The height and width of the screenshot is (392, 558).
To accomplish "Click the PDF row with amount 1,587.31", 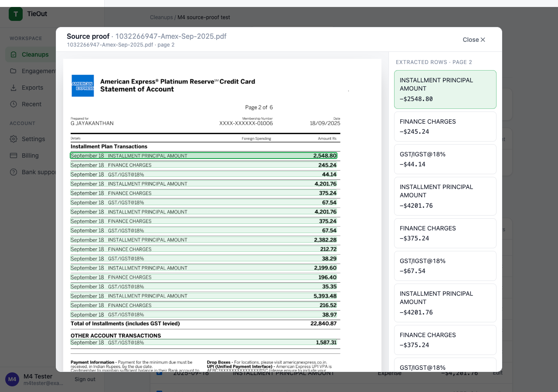I will tap(204, 342).
